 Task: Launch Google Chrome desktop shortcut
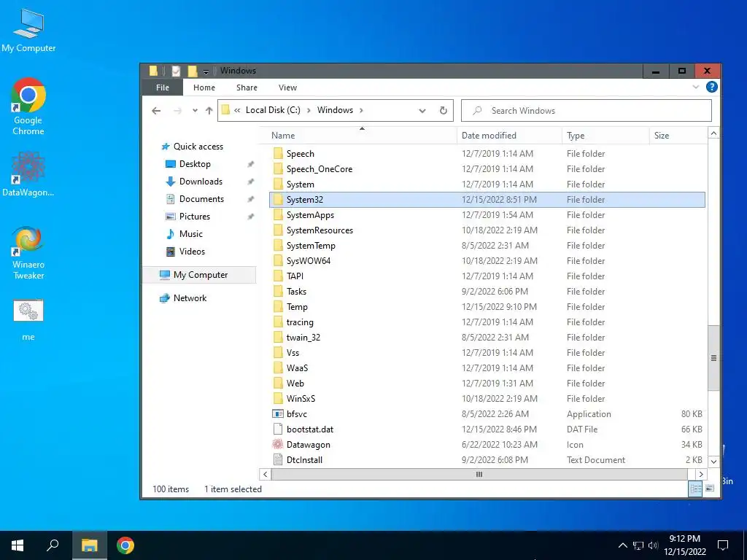(28, 106)
